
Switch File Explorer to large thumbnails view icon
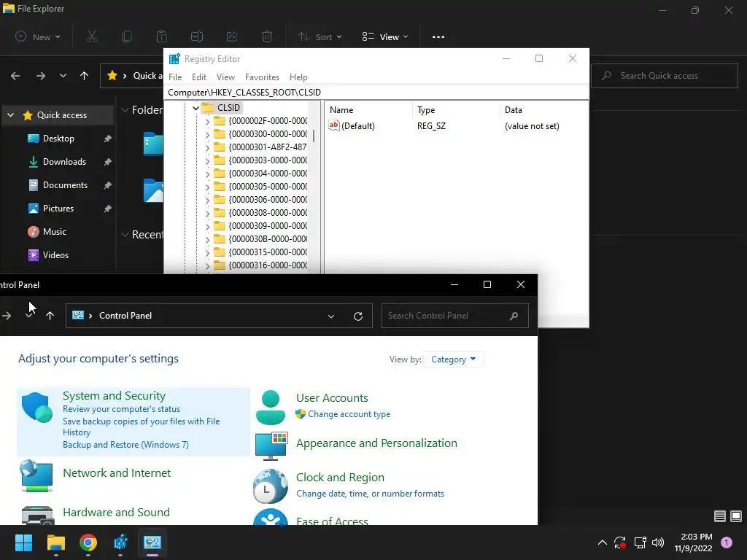pyautogui.click(x=736, y=516)
